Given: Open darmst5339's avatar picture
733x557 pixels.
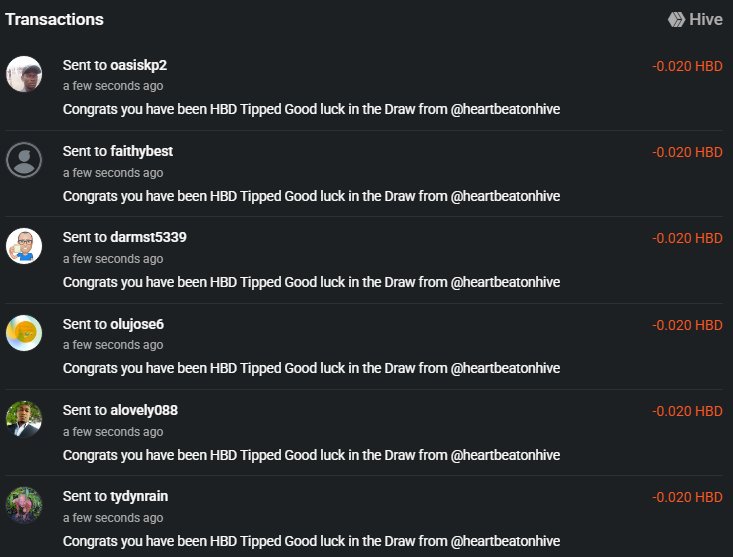Looking at the screenshot, I should tap(24, 246).
